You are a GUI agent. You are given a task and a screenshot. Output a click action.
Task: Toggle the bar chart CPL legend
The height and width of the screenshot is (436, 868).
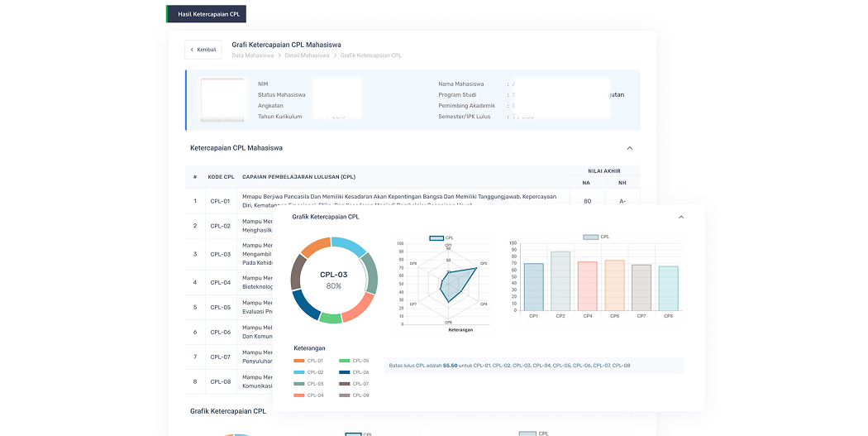pos(596,237)
